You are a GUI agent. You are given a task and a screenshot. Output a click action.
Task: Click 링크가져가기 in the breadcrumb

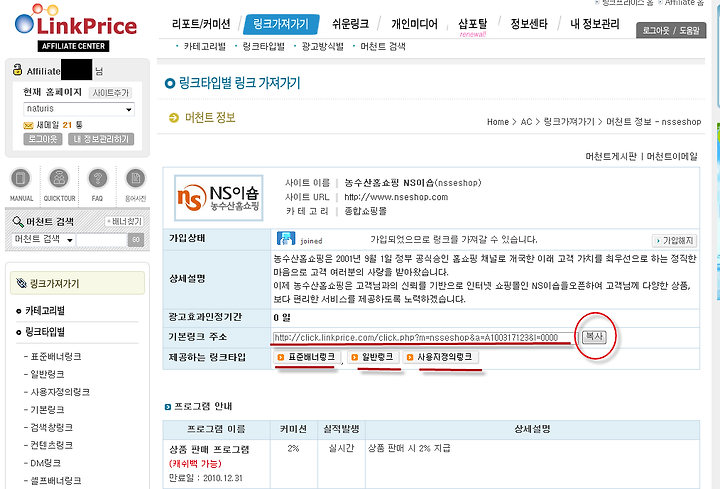coord(569,122)
